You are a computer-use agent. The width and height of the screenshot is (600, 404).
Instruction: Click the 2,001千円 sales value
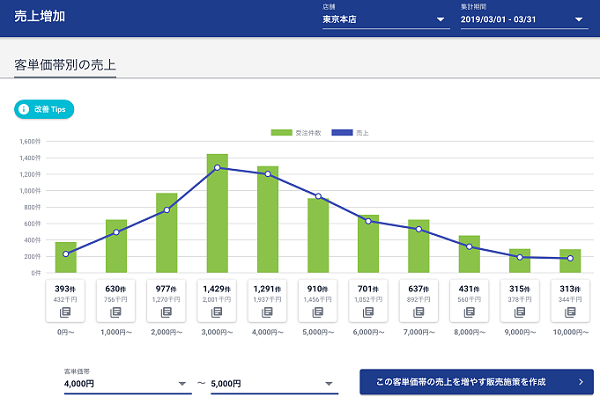[x=217, y=300]
